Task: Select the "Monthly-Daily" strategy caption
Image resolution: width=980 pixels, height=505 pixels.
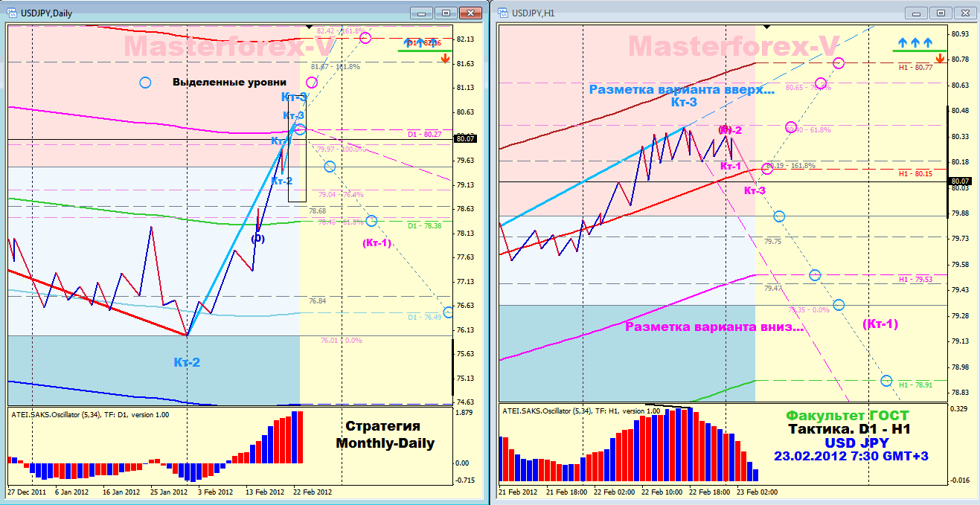Action: tap(385, 443)
